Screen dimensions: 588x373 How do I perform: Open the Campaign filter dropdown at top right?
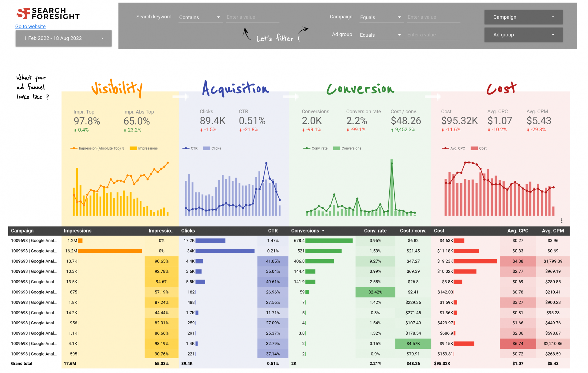(x=523, y=17)
